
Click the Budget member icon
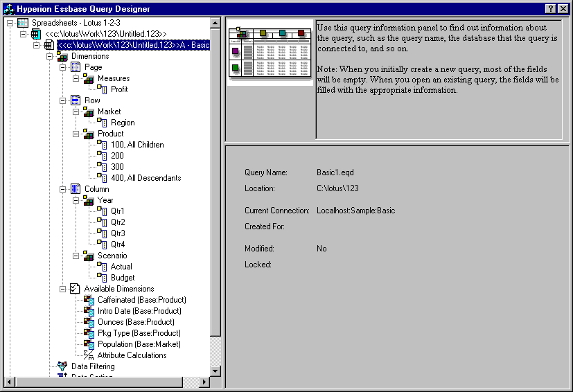102,278
